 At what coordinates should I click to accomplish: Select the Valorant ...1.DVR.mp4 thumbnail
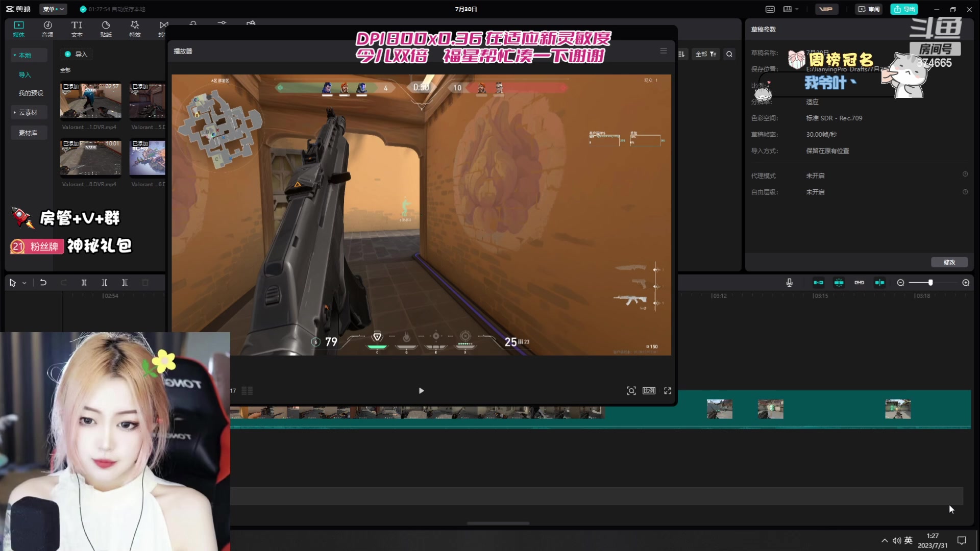click(91, 101)
